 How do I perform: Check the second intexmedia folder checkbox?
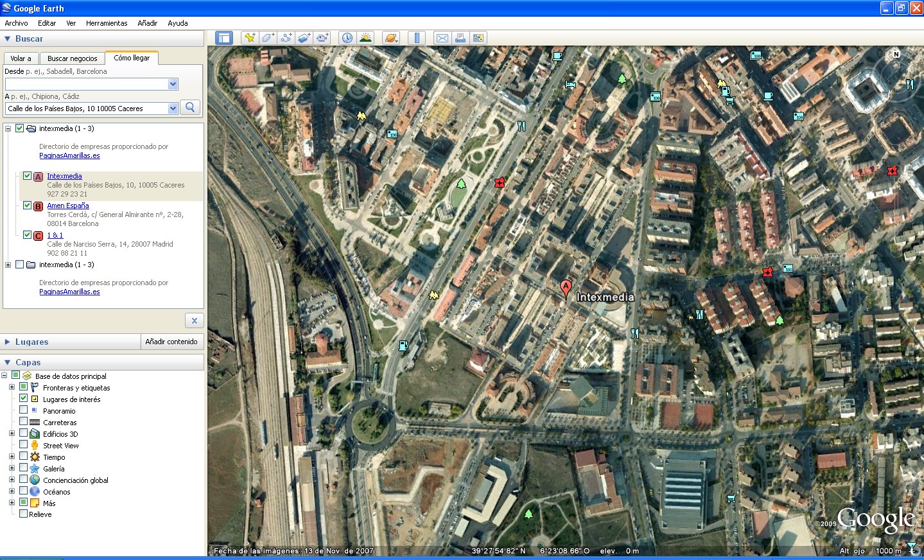point(19,264)
